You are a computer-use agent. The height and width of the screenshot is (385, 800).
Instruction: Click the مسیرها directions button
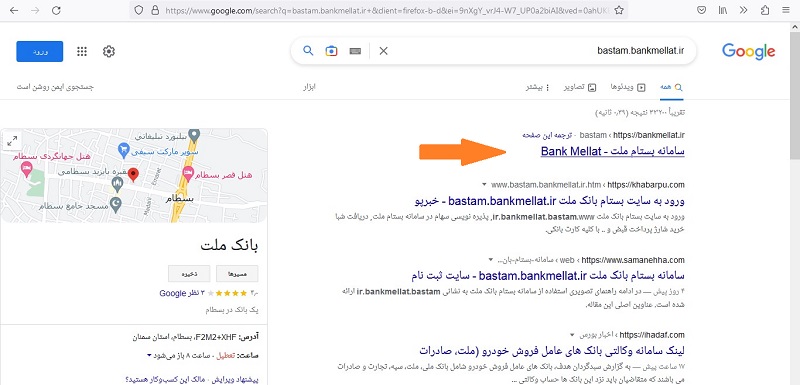point(237,274)
